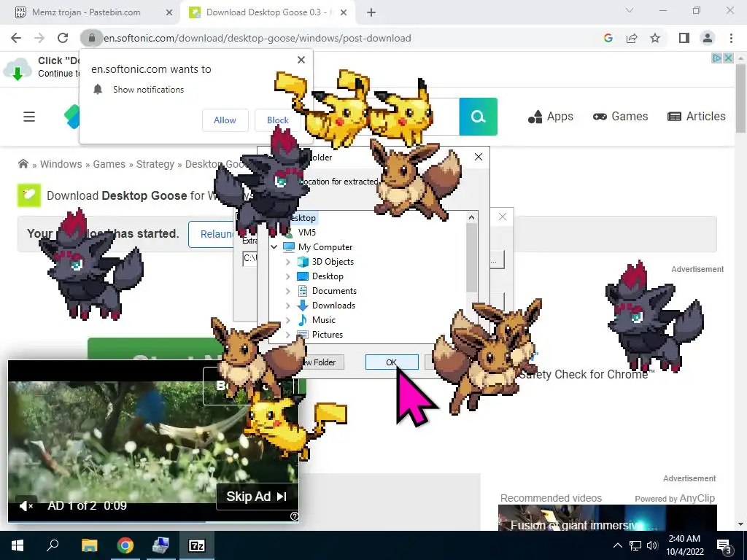This screenshot has width=747, height=560.
Task: Click the taskbar volume icon
Action: point(652,545)
